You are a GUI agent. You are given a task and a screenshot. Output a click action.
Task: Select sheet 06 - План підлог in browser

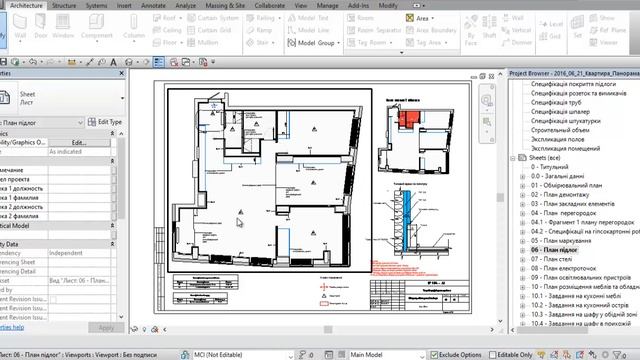coord(554,250)
